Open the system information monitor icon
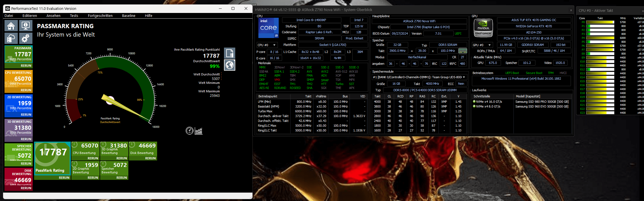The image size is (644, 201). pyautogui.click(x=26, y=26)
